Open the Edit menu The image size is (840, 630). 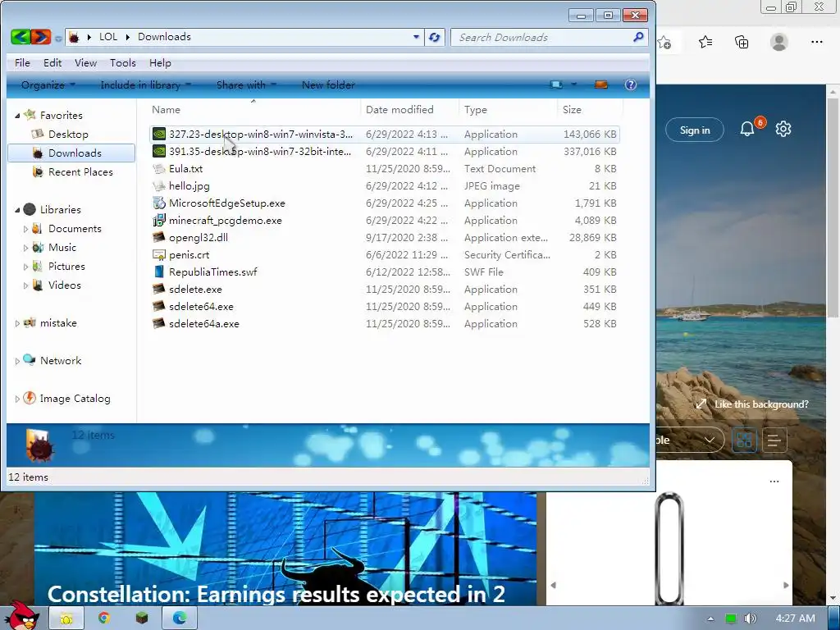coord(52,62)
